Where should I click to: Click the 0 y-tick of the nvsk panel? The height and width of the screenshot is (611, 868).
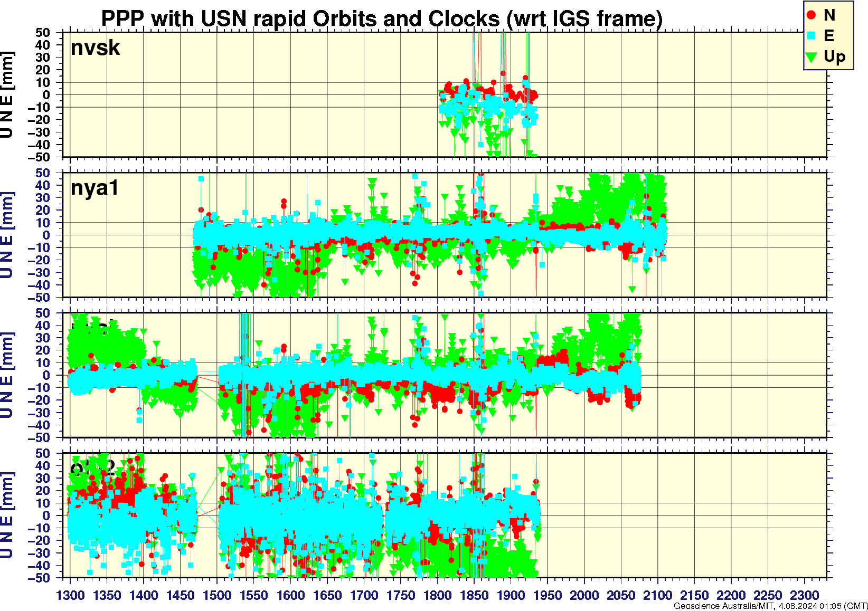pyautogui.click(x=47, y=95)
